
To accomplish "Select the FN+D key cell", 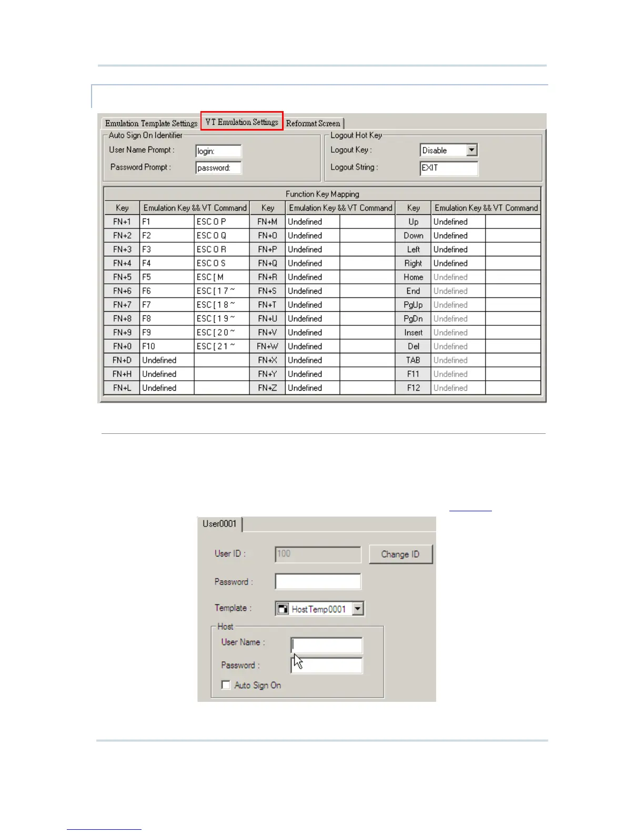I will click(x=122, y=360).
